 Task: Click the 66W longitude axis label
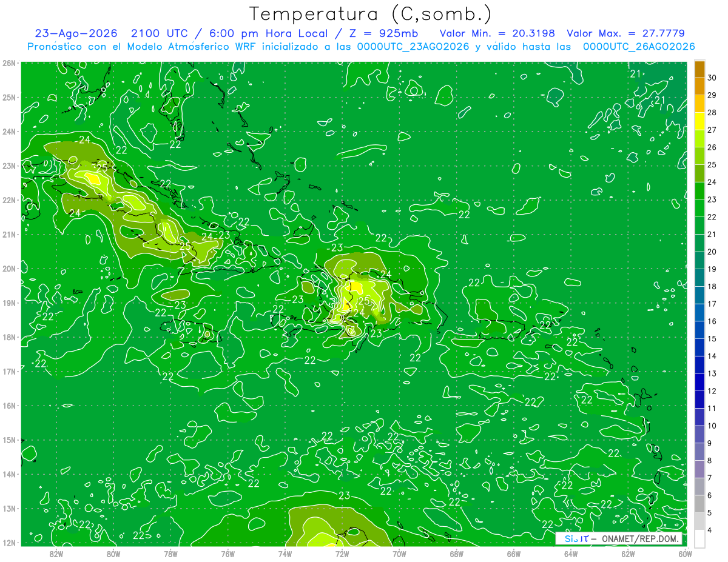click(x=514, y=553)
